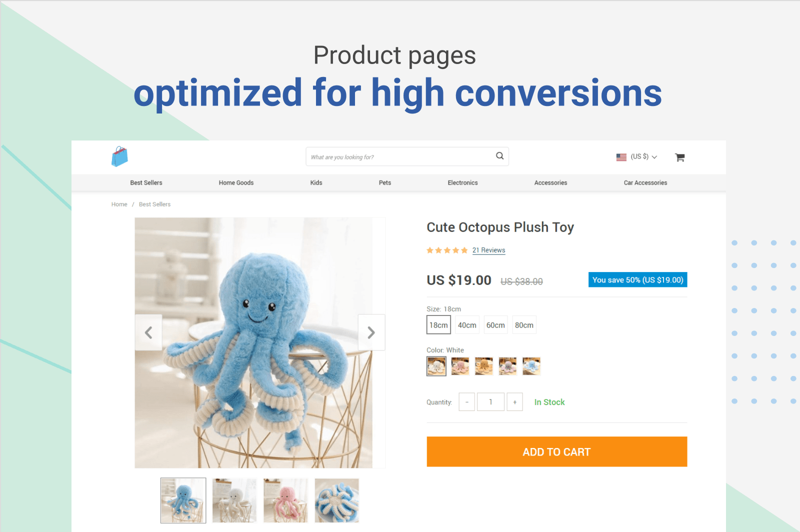Decrease quantity with the minus button
The width and height of the screenshot is (800, 532).
click(466, 402)
